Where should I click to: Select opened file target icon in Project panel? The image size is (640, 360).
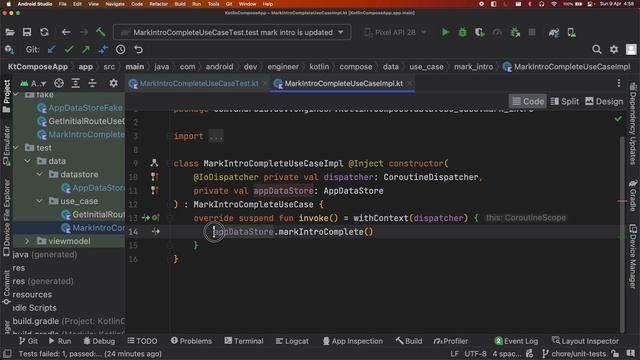[x=59, y=83]
